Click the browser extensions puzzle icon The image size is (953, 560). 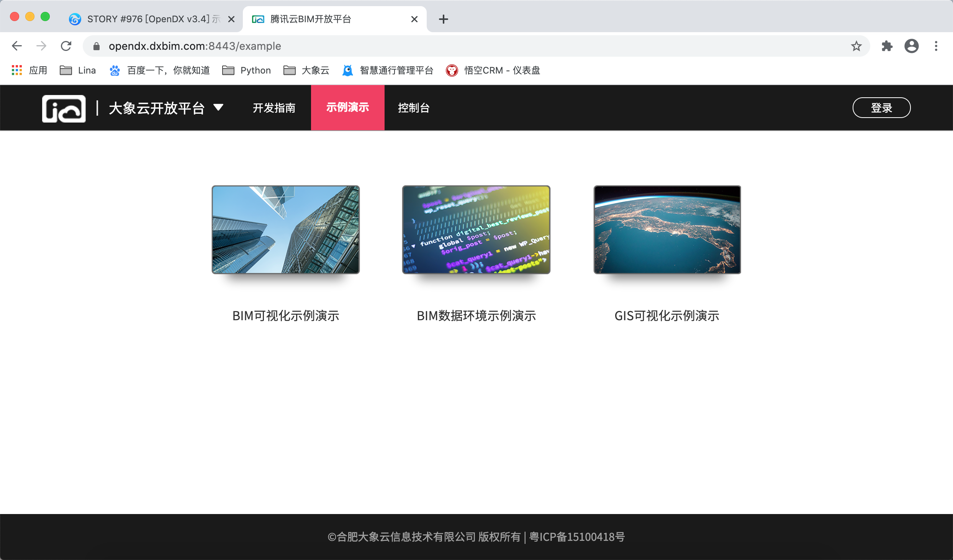pyautogui.click(x=887, y=46)
